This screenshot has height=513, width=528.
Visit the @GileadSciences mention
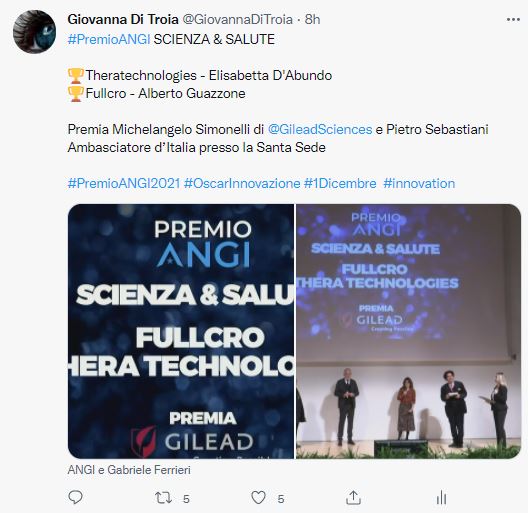pyautogui.click(x=320, y=129)
